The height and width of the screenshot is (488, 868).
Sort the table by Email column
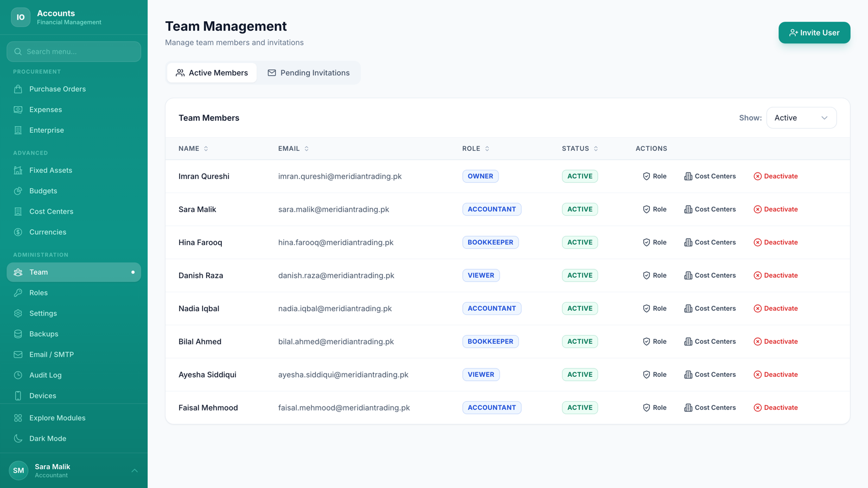293,149
